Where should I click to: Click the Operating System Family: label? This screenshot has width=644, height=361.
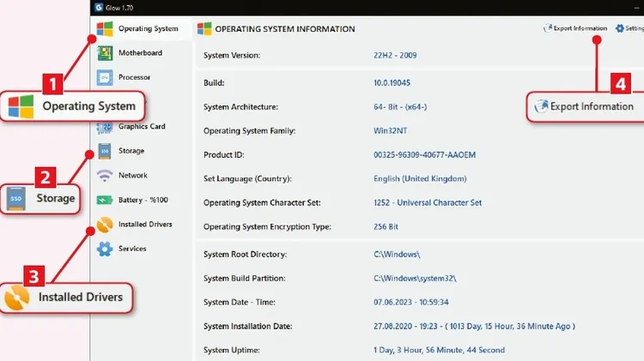tap(249, 131)
